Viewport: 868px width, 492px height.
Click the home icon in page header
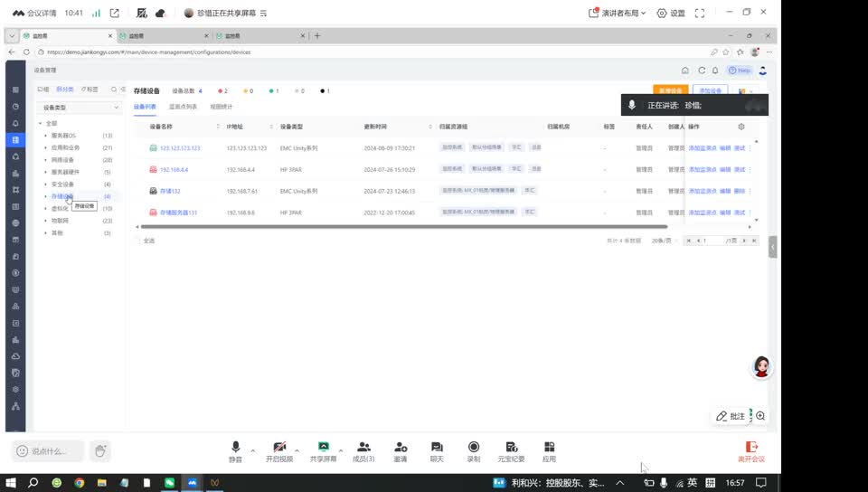[x=685, y=71]
